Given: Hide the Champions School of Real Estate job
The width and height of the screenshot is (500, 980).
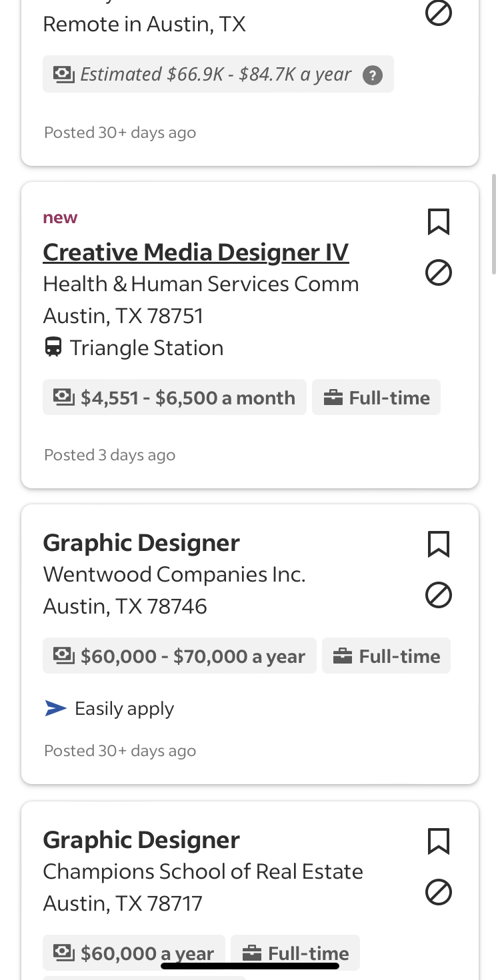Looking at the screenshot, I should point(438,892).
